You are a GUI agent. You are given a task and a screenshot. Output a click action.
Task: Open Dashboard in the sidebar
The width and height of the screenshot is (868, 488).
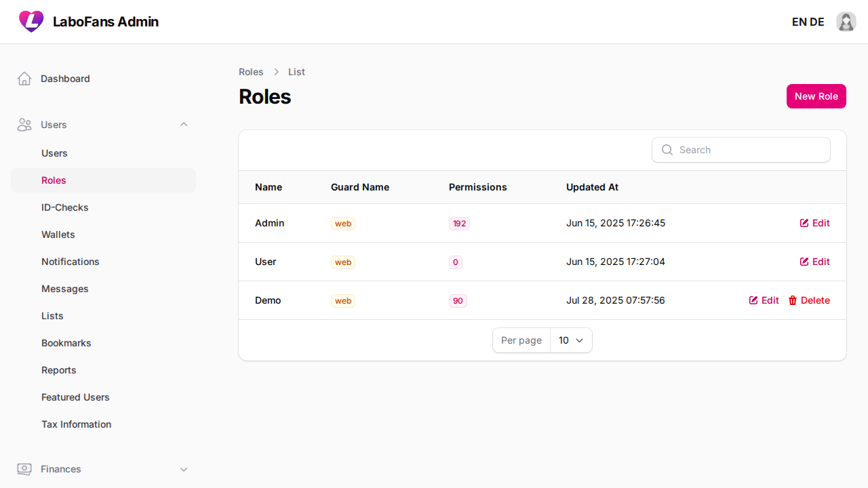click(103, 79)
